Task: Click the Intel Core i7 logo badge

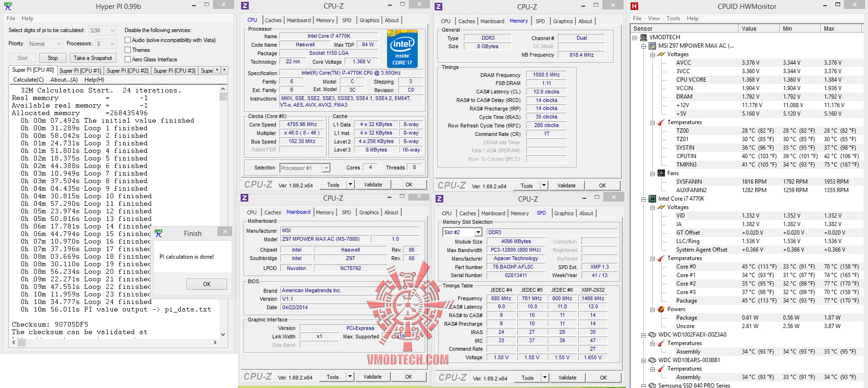Action: coord(402,49)
